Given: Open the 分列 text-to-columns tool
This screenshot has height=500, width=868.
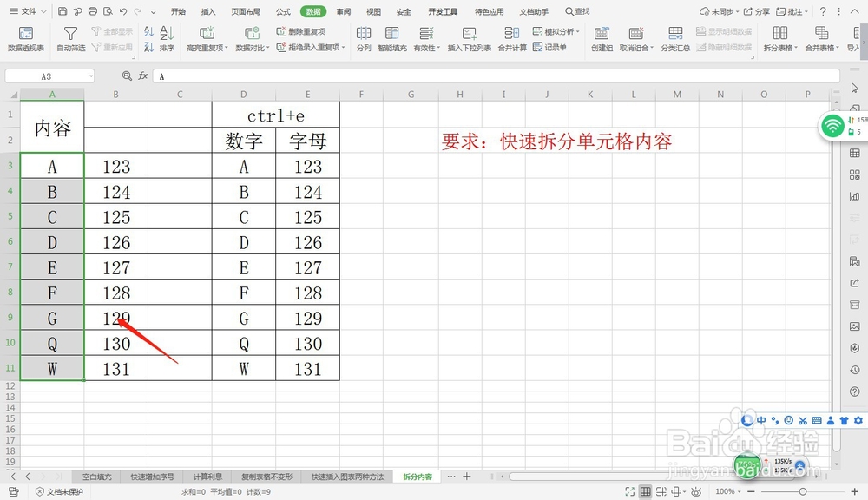Looking at the screenshot, I should click(x=364, y=39).
